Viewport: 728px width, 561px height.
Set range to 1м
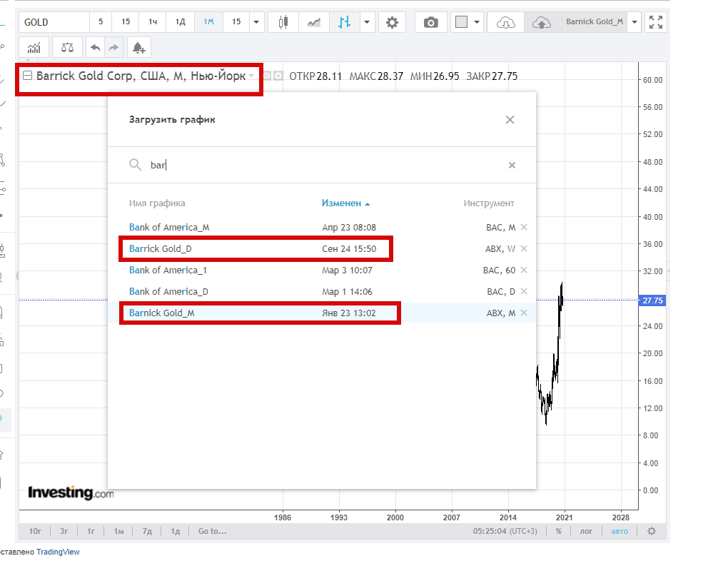pos(119,531)
